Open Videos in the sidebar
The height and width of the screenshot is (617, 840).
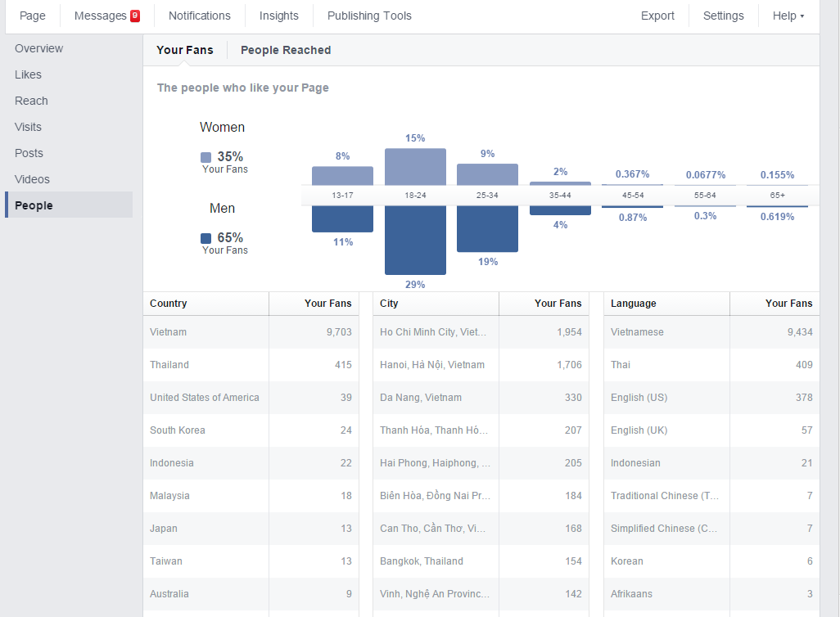coord(32,179)
